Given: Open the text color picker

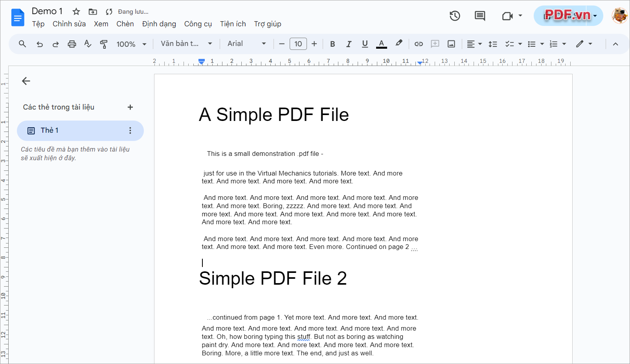Looking at the screenshot, I should click(381, 44).
